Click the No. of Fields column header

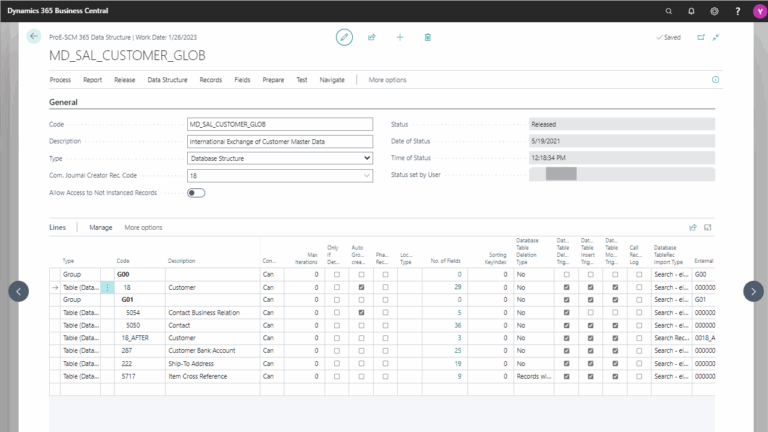tap(445, 261)
